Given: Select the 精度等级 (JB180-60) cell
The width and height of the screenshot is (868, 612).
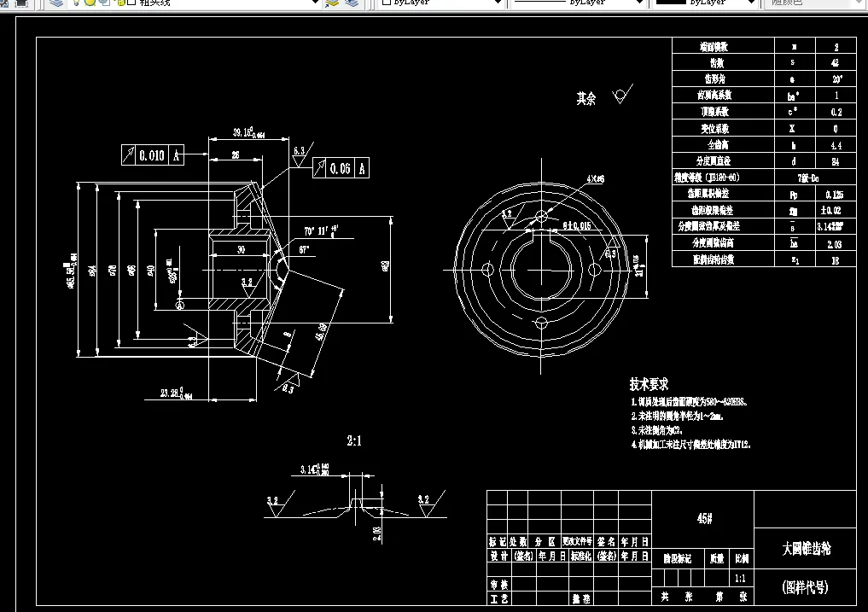Looking at the screenshot, I should pos(707,178).
